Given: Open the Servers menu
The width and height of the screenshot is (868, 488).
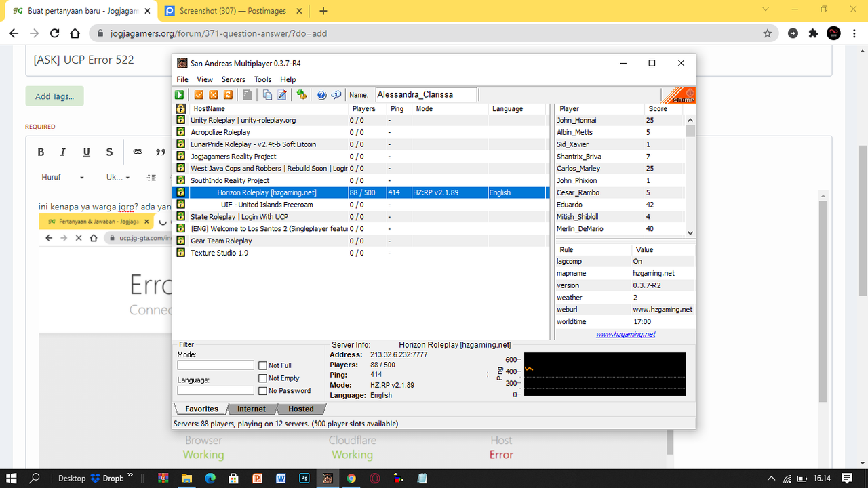Looking at the screenshot, I should [233, 79].
